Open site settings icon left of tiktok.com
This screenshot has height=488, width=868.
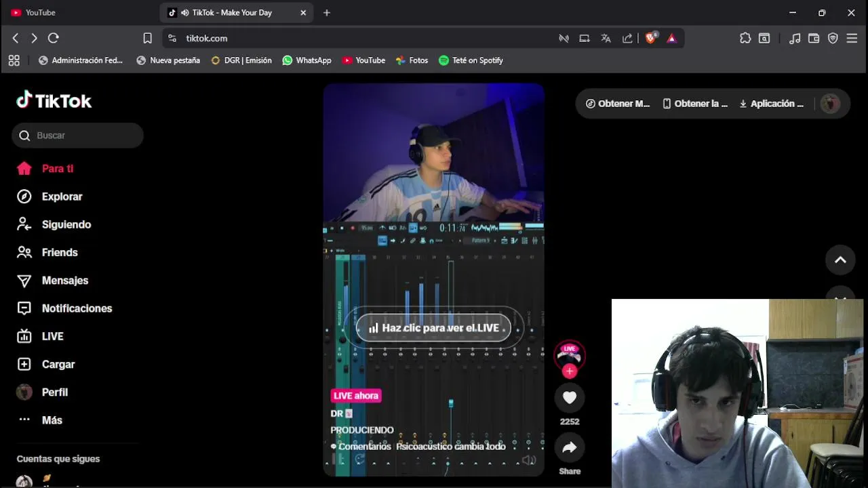172,39
